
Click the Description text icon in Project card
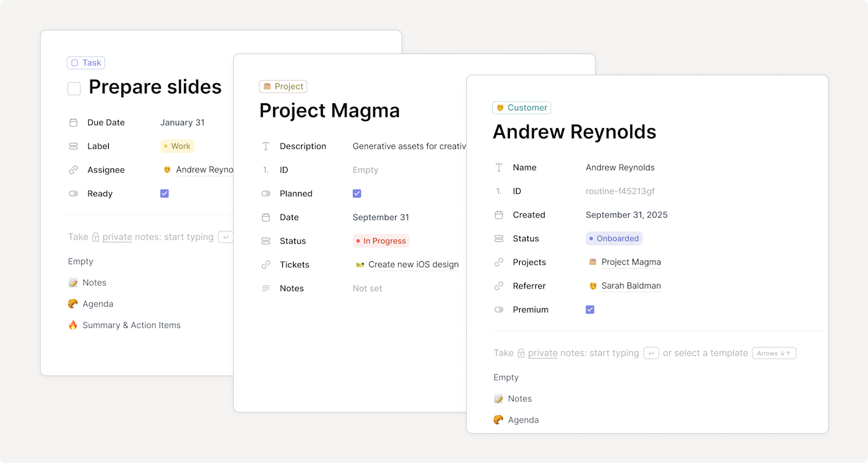click(x=266, y=146)
